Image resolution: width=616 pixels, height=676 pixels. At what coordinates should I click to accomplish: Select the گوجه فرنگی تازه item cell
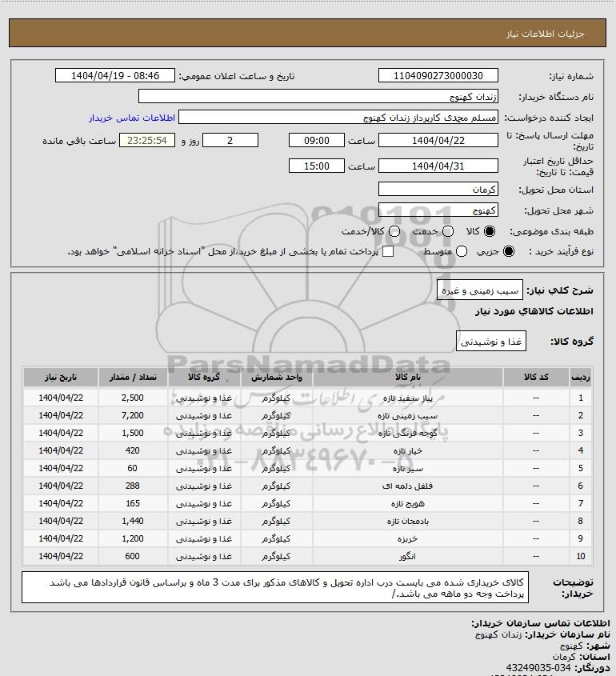click(408, 434)
